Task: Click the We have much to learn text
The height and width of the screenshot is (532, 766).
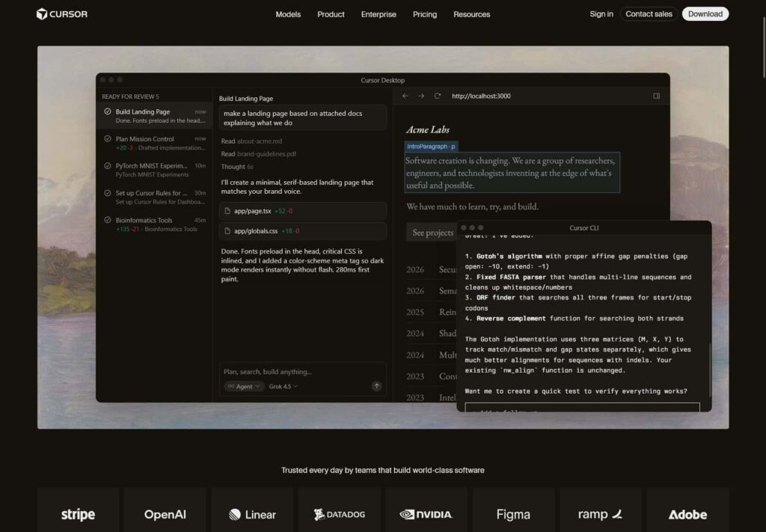Action: pos(473,207)
